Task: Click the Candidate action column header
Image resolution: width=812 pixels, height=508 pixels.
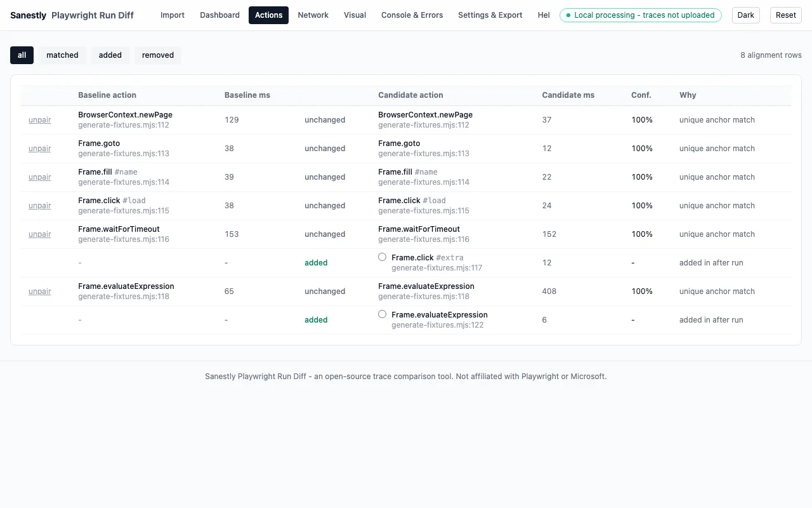Action: point(410,95)
